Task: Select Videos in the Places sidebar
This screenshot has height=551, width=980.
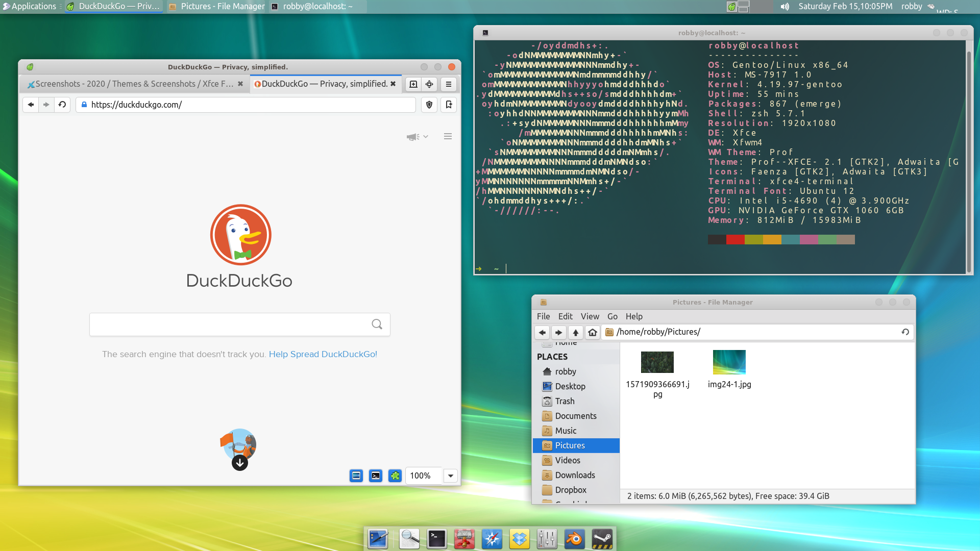Action: tap(576, 460)
